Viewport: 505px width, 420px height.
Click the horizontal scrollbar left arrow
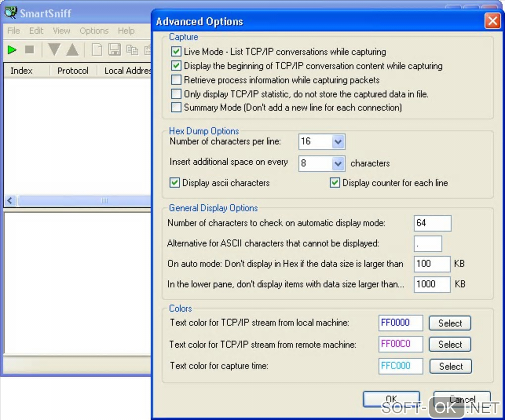tap(10, 200)
